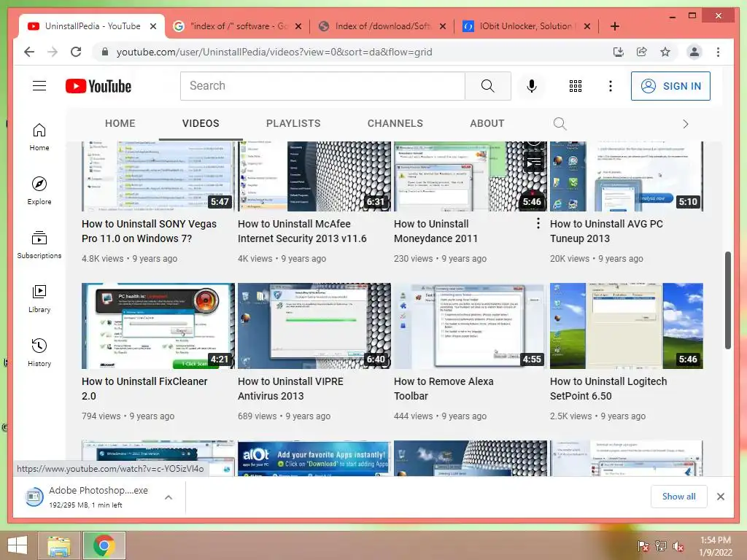Open File Explorer from taskbar
This screenshot has height=560, width=747.
(59, 545)
